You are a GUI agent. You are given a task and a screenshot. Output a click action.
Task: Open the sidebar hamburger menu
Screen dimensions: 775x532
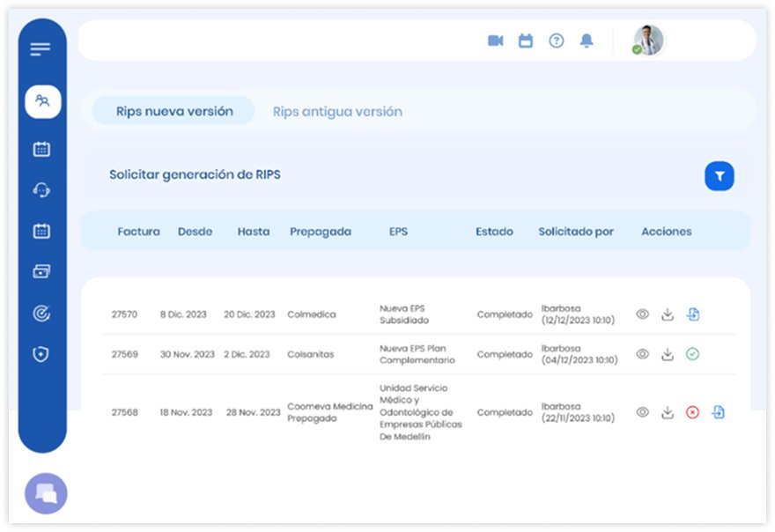click(x=40, y=49)
